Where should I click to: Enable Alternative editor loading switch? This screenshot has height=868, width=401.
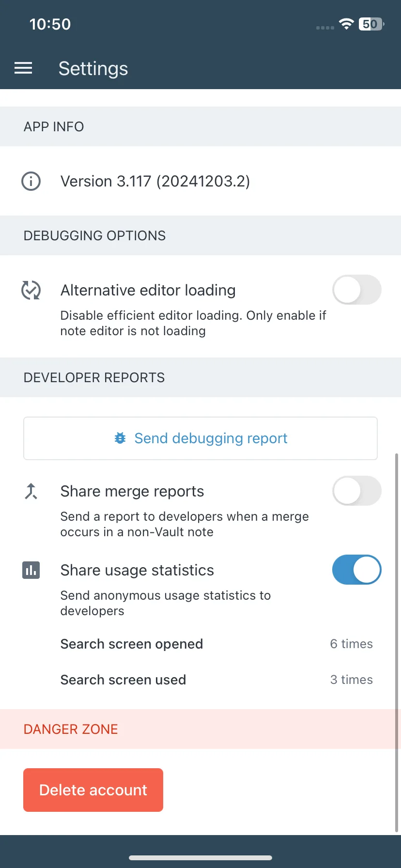pos(357,290)
